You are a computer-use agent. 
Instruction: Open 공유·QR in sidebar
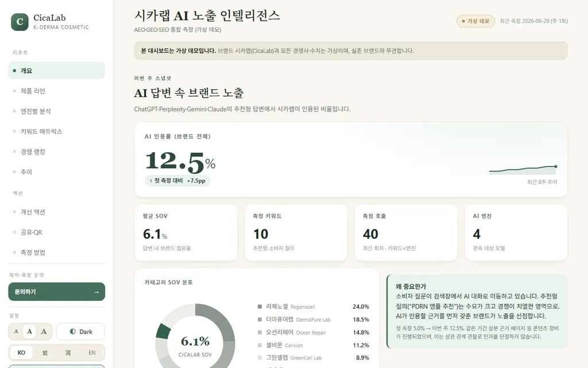(x=57, y=232)
